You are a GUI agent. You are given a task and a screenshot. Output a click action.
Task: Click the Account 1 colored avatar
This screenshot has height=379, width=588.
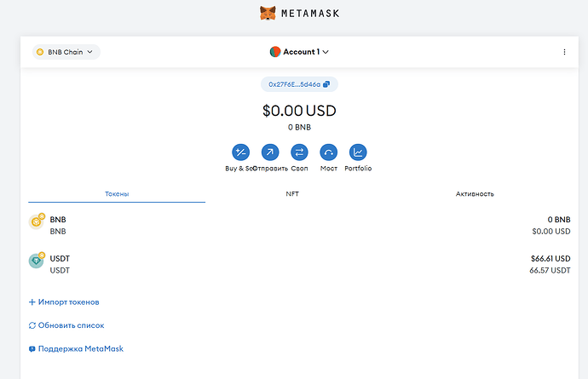275,52
